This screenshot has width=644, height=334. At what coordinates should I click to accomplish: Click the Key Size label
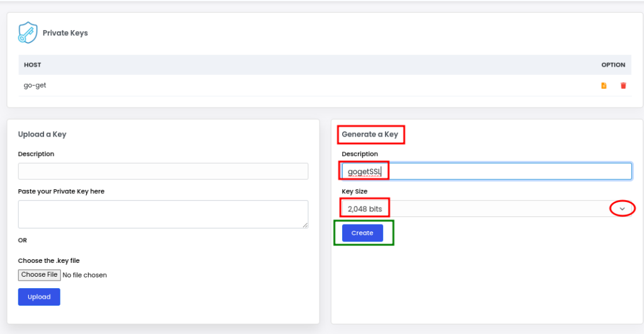click(x=355, y=191)
